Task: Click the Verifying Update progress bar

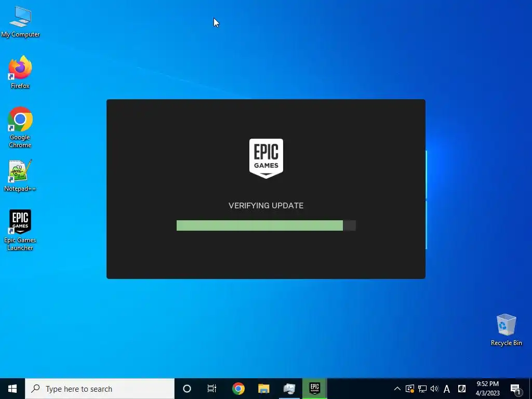Action: [x=266, y=225]
